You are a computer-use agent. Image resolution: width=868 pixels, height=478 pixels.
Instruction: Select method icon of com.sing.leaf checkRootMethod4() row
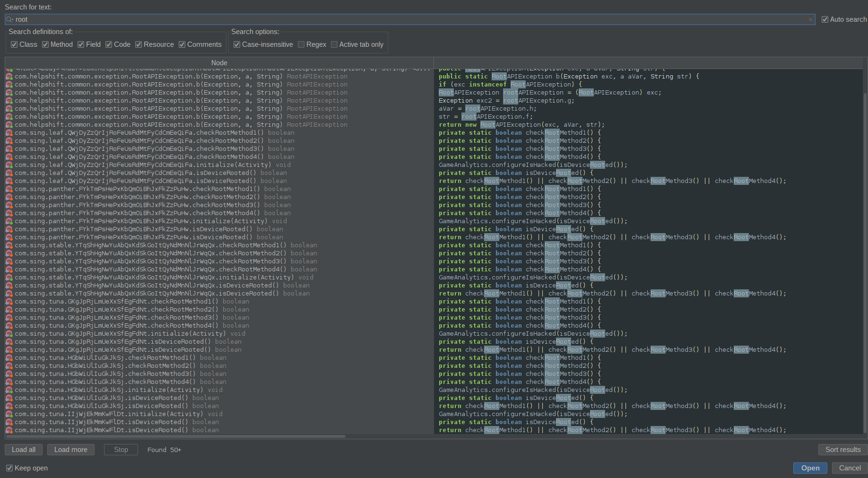[9, 157]
